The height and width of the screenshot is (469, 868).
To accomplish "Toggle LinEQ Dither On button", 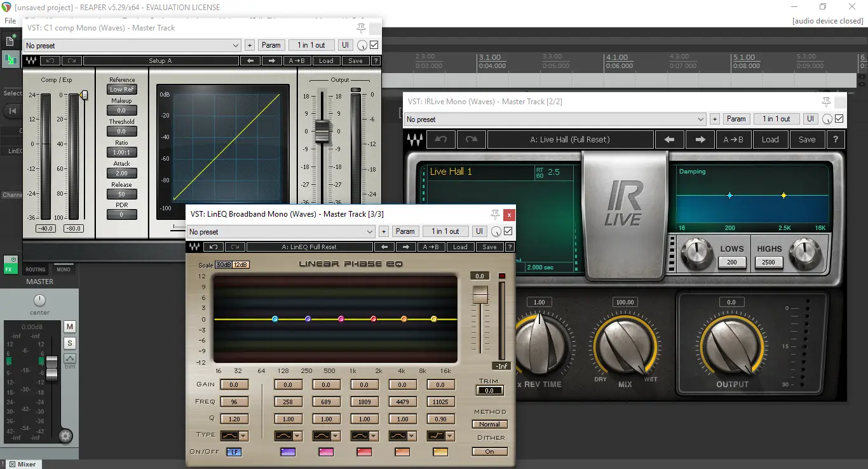I will coord(489,452).
